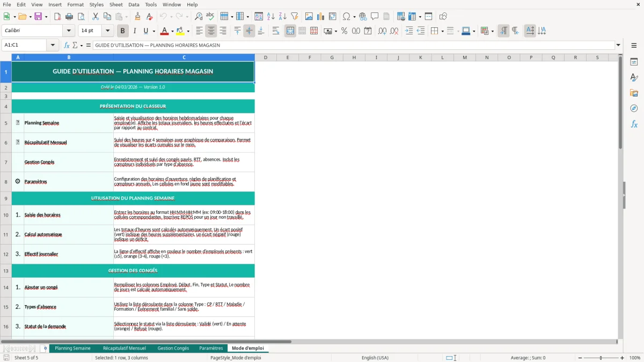Insert Special Character omega icon
This screenshot has height=362, width=644.
pyautogui.click(x=347, y=17)
